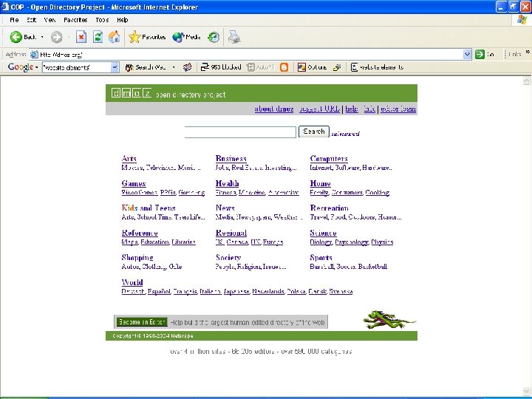Open the Society category
Screen dimensions: 532x399
pos(228,258)
